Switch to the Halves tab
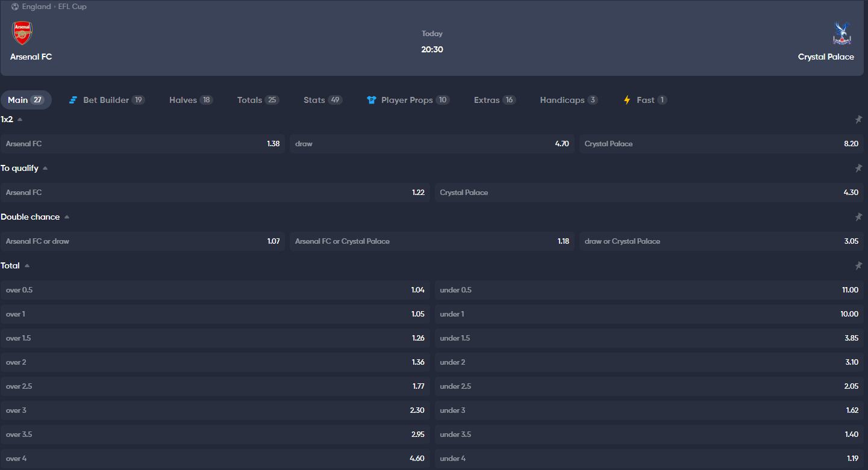Viewport: 868px width, 470px height. [x=191, y=100]
